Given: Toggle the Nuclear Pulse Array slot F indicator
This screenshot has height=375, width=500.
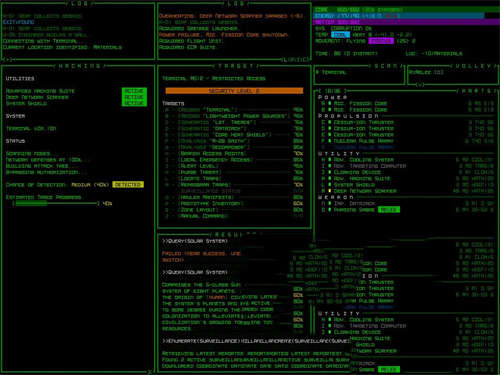Looking at the screenshot, I should 330,141.
